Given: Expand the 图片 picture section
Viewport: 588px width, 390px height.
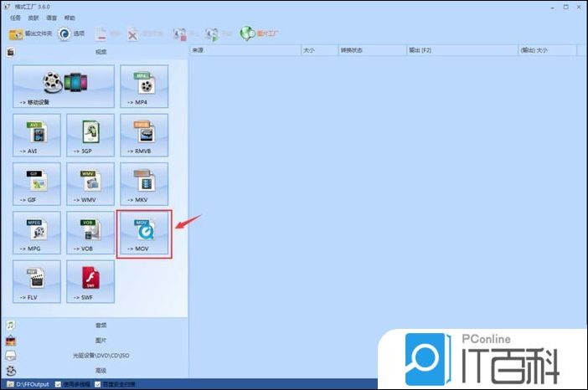Looking at the screenshot, I should point(95,340).
